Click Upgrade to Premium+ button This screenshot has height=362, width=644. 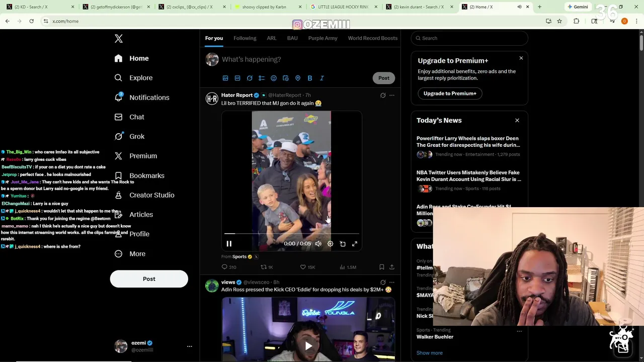[450, 94]
